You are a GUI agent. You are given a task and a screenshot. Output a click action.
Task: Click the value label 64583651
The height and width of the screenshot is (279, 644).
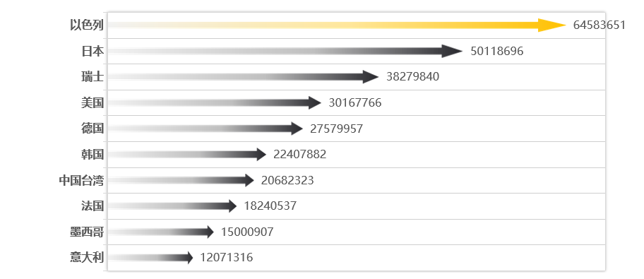click(x=600, y=25)
